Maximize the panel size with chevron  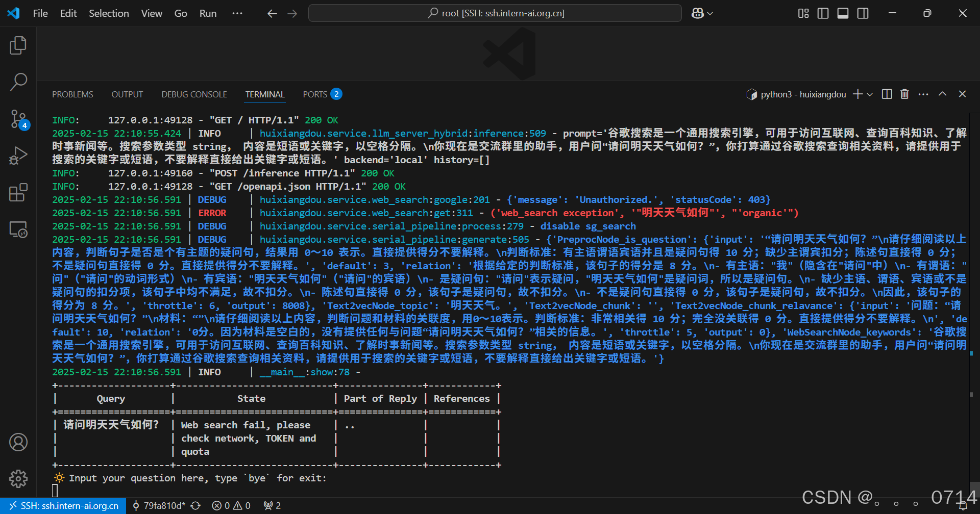pyautogui.click(x=942, y=94)
